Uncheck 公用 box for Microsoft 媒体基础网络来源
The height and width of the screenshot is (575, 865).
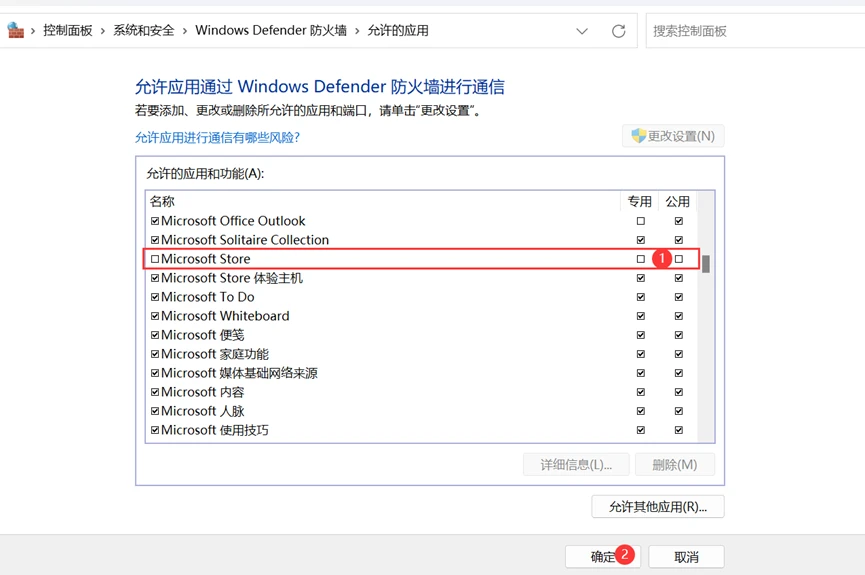click(x=679, y=373)
